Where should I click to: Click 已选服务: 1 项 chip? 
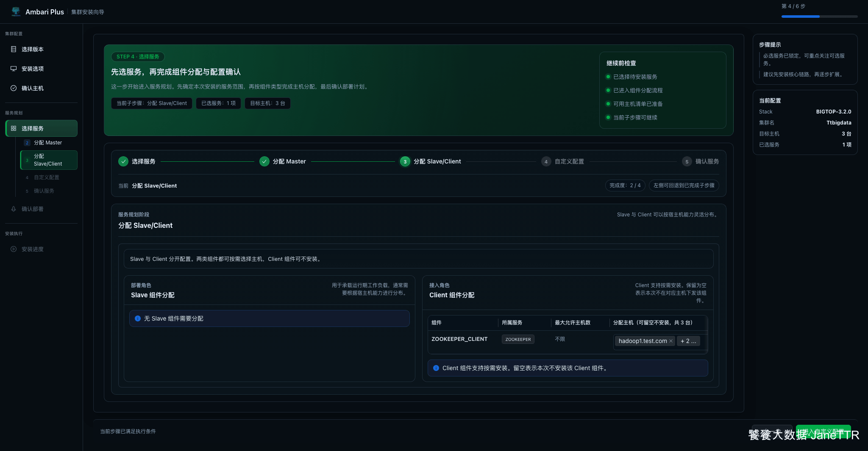219,103
